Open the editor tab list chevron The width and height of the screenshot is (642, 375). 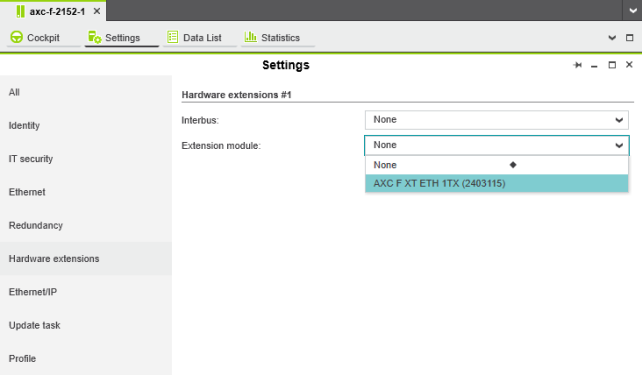633,11
